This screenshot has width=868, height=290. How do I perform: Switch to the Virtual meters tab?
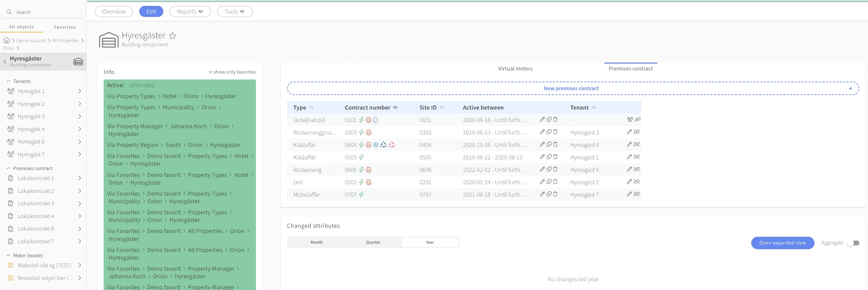[515, 69]
